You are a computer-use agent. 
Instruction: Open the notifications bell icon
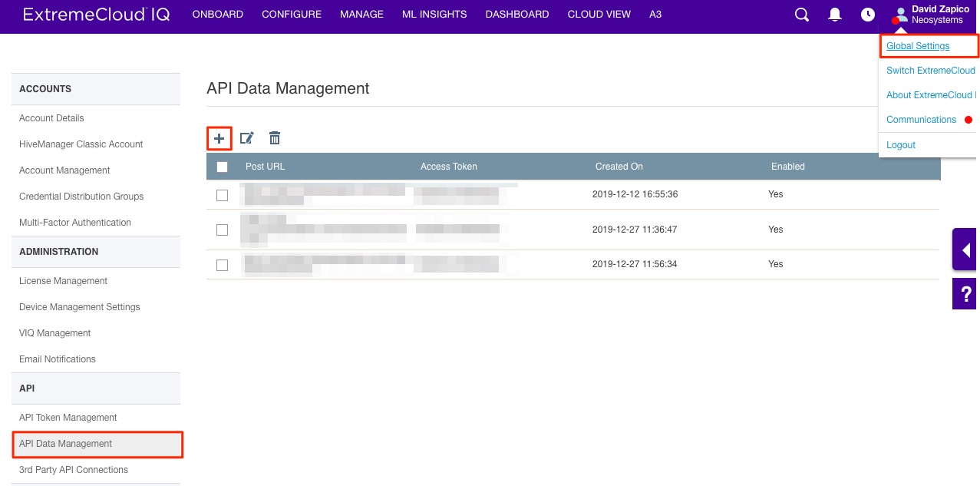pyautogui.click(x=835, y=15)
